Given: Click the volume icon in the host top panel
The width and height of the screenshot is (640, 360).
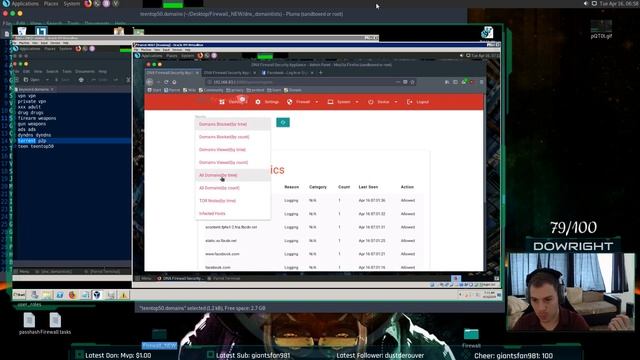Looking at the screenshot, I should (x=586, y=4).
